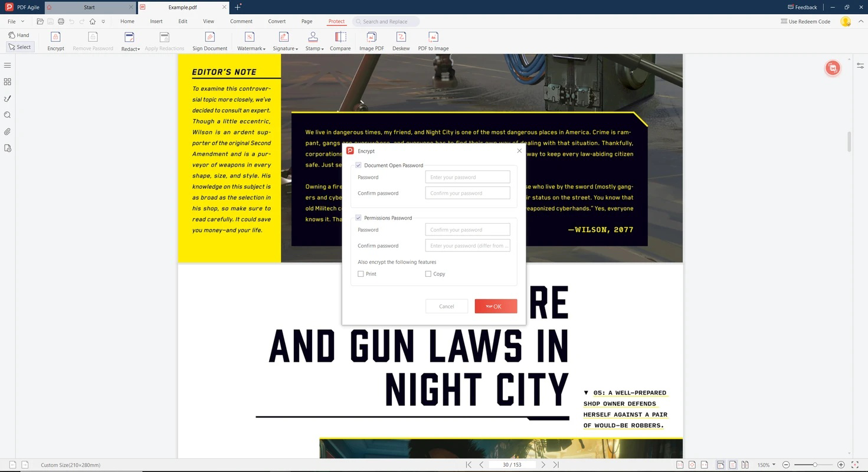
Task: Uncheck Document Open Password checkbox
Action: point(358,165)
